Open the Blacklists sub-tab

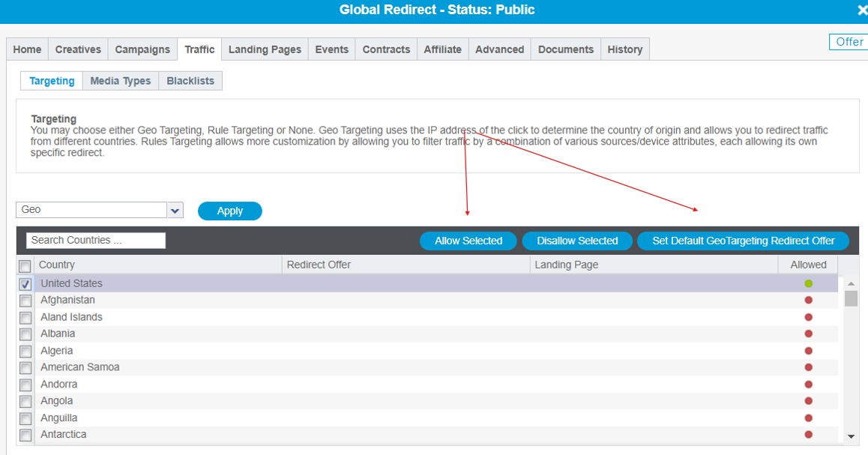pyautogui.click(x=190, y=81)
